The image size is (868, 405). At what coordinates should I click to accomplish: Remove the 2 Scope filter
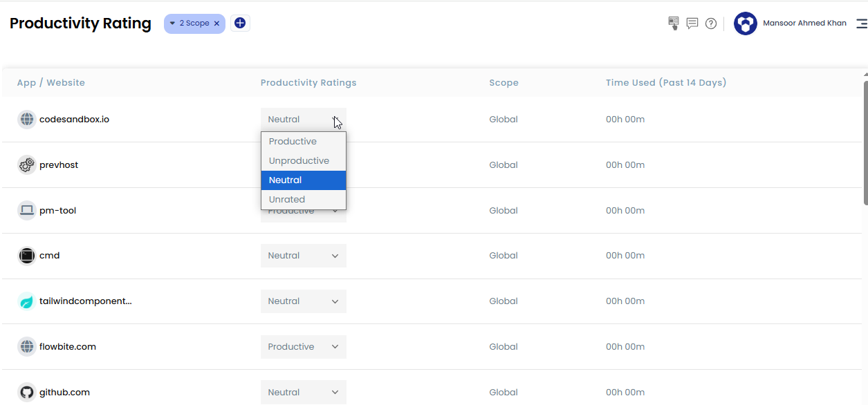point(216,23)
